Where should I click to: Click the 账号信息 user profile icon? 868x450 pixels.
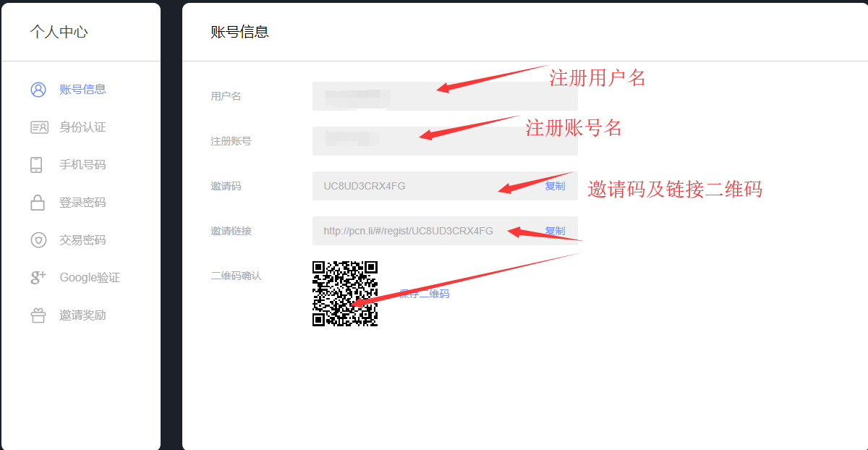(38, 90)
